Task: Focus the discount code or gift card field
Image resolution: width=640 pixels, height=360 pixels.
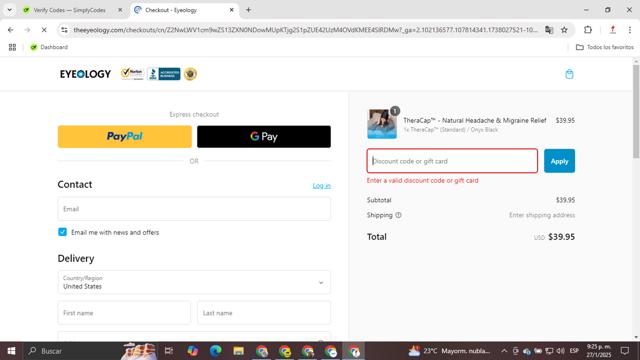Action: 452,161
